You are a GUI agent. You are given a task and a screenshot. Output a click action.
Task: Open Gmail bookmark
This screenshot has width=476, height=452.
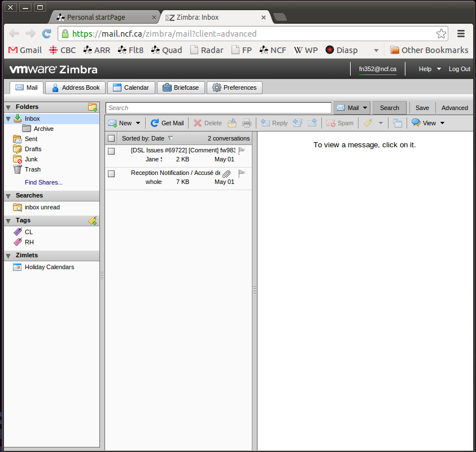click(x=25, y=50)
